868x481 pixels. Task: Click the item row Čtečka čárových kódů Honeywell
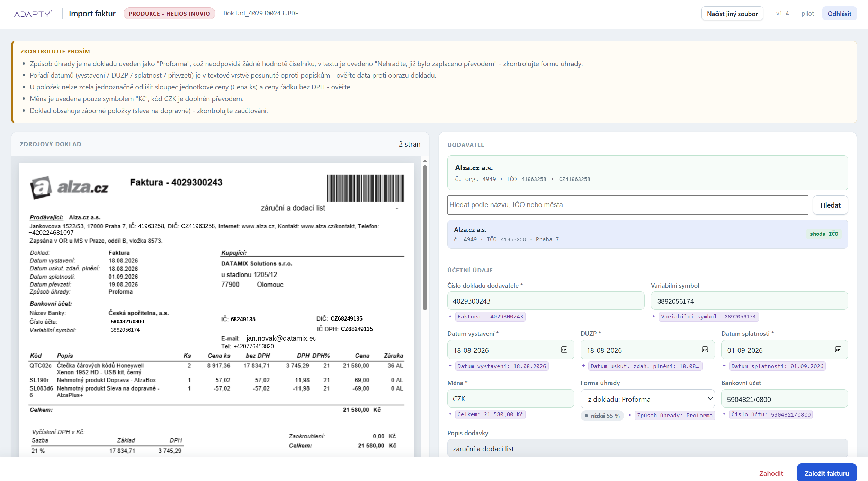tap(216, 369)
